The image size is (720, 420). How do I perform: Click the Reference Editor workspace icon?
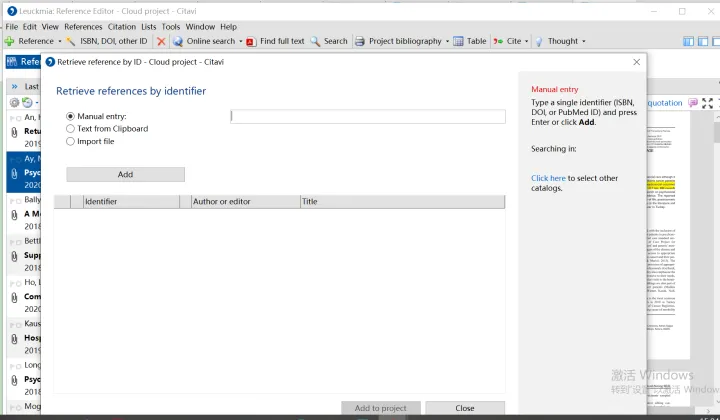click(x=12, y=62)
